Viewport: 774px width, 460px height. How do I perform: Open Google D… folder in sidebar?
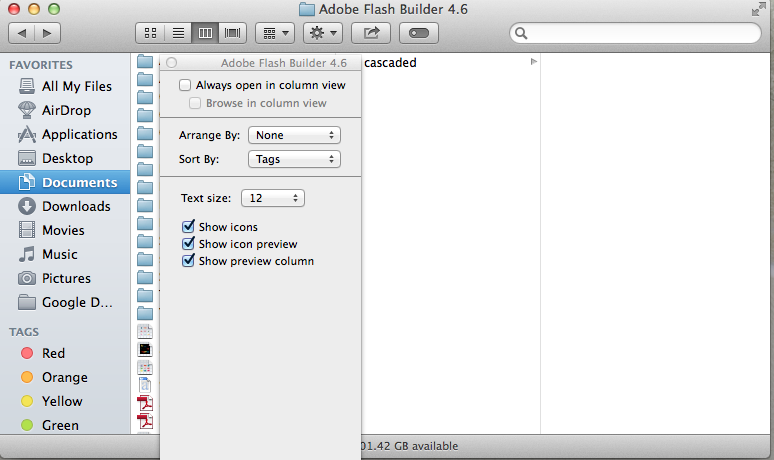coord(65,302)
